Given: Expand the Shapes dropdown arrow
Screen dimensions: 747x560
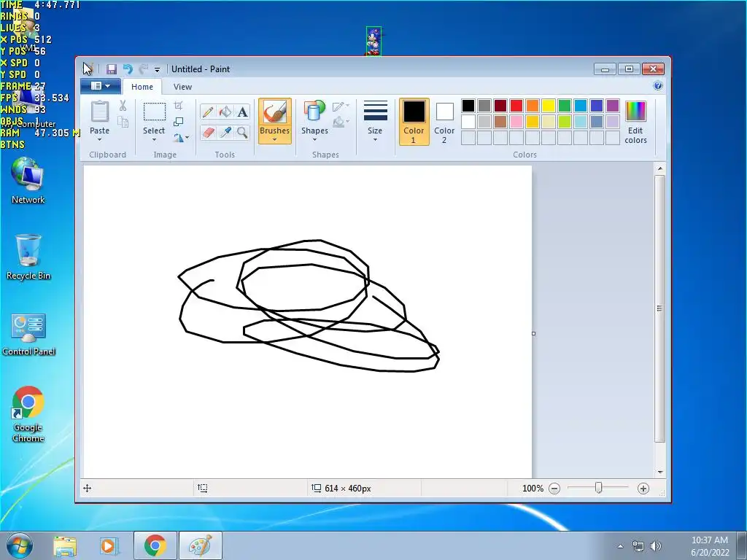Looking at the screenshot, I should coord(314,139).
